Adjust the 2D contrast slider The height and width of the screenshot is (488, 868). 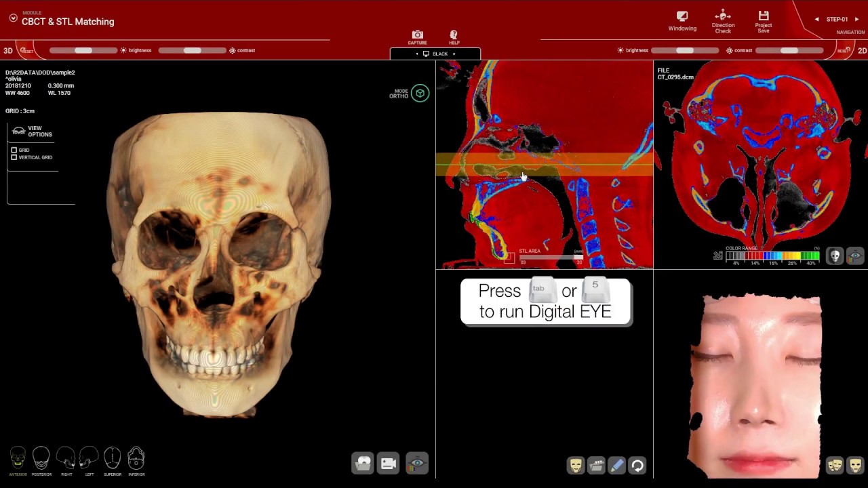pos(789,50)
